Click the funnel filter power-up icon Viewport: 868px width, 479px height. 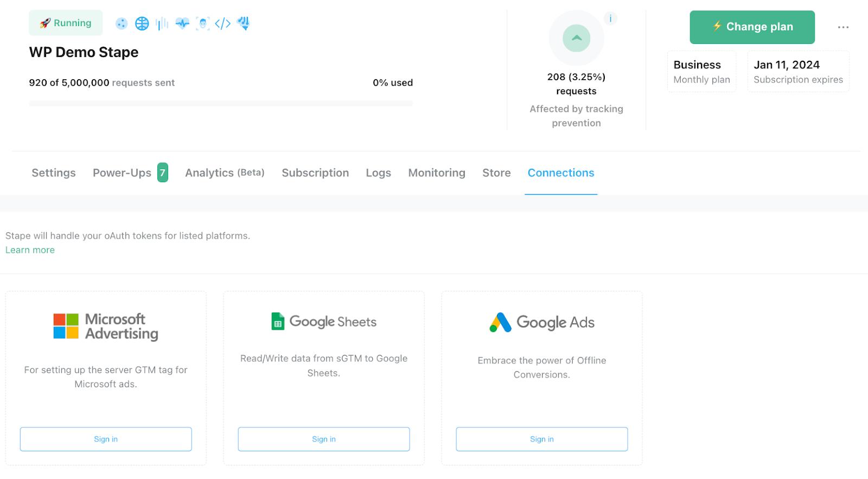(x=243, y=23)
